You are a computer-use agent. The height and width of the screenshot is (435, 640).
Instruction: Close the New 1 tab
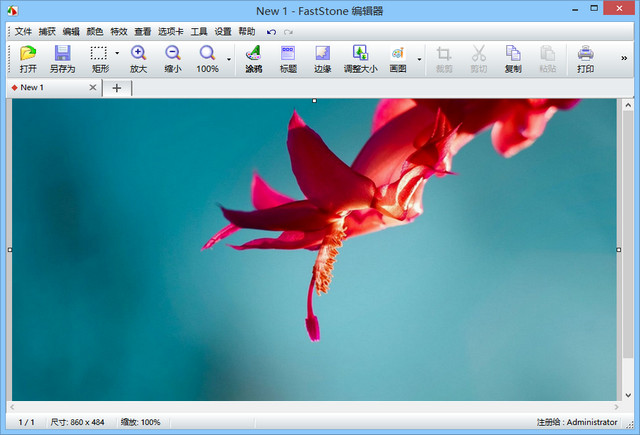pyautogui.click(x=93, y=87)
